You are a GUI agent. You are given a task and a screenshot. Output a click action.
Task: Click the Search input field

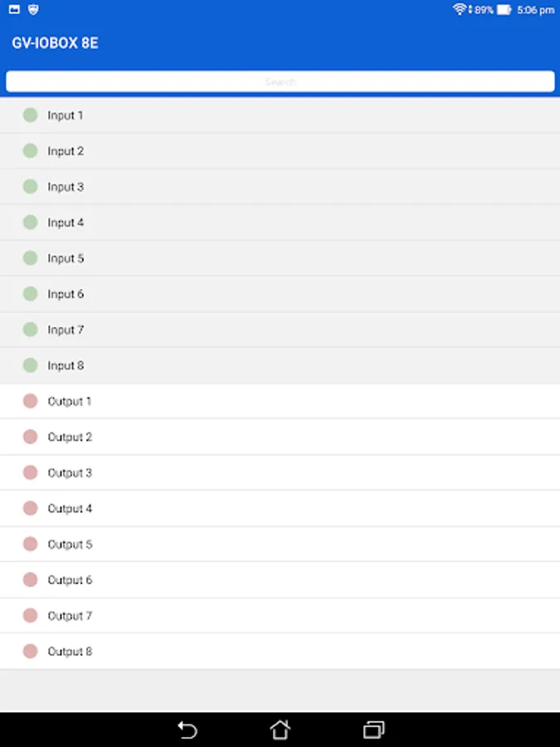coord(280,81)
